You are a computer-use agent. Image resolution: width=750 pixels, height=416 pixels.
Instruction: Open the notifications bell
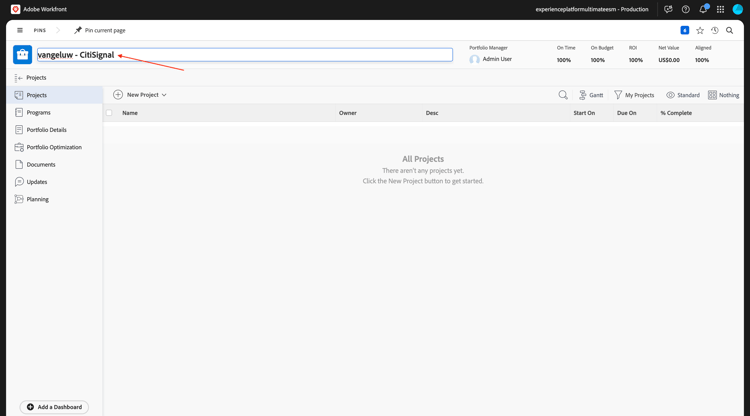click(703, 9)
